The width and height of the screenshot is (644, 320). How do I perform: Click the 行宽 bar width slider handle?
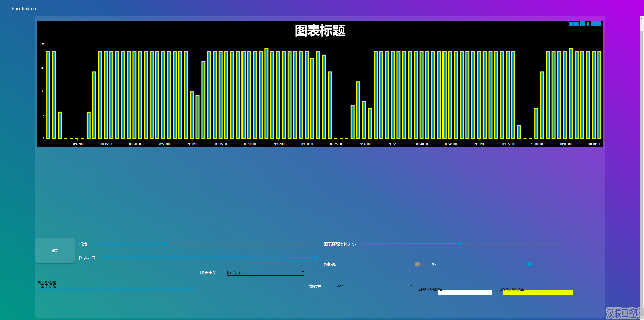click(x=166, y=244)
